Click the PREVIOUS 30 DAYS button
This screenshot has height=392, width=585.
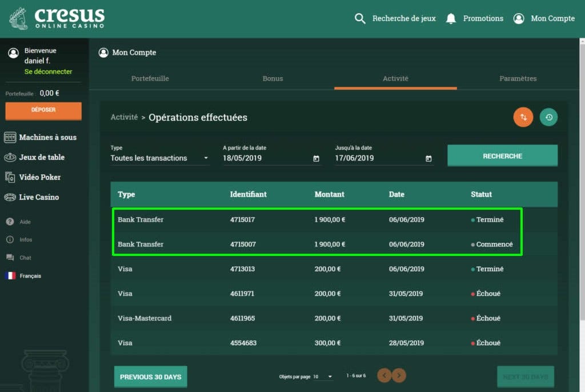tap(150, 376)
